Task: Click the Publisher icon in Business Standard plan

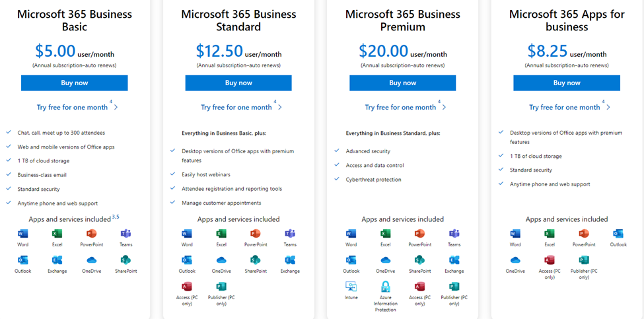Action: (221, 287)
